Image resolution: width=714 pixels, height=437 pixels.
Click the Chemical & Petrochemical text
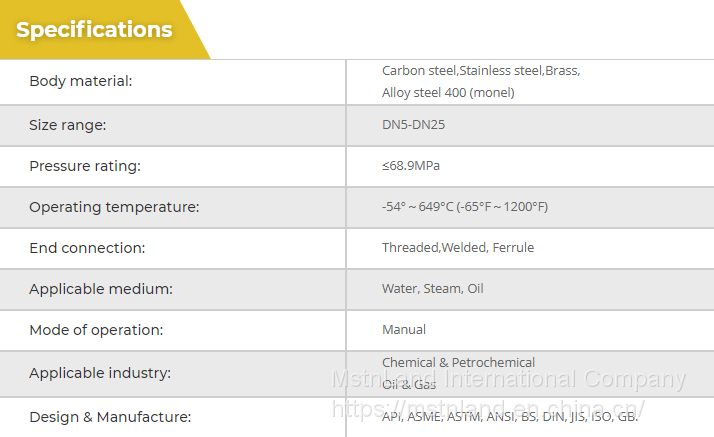pyautogui.click(x=458, y=362)
